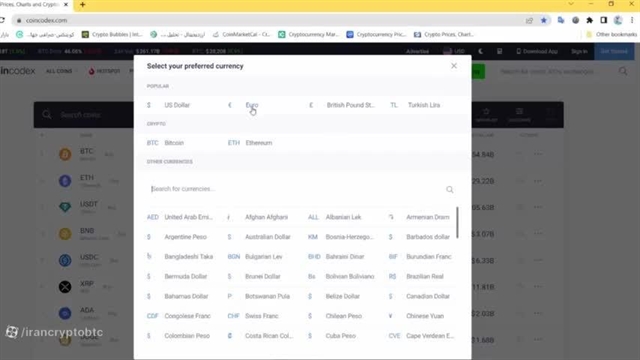The height and width of the screenshot is (360, 640).
Task: Pick Colombian Peso
Action: [187, 336]
